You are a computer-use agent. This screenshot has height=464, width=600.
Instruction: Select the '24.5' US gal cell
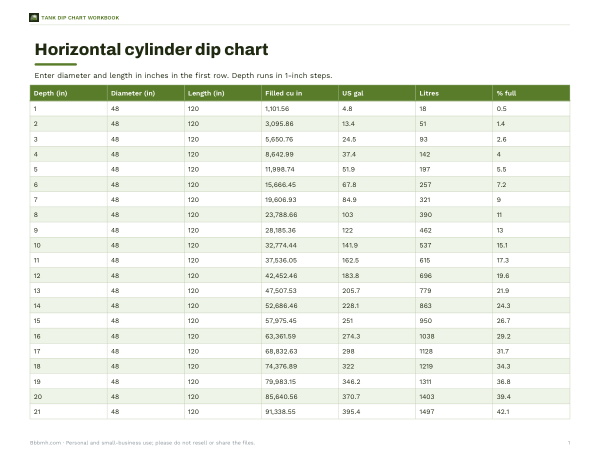pyautogui.click(x=377, y=139)
